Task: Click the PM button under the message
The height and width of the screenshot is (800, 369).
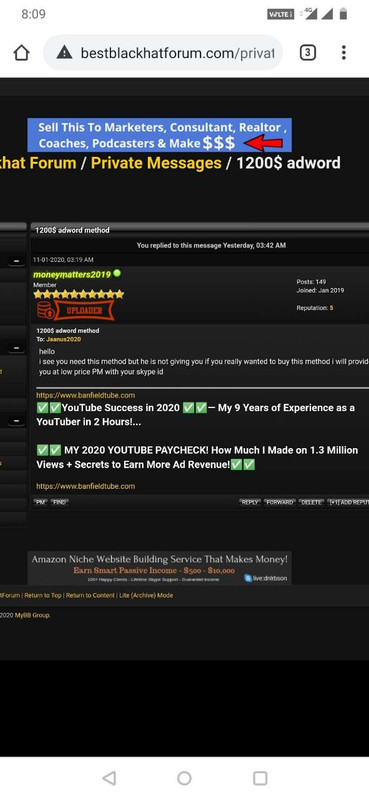Action: pyautogui.click(x=40, y=503)
